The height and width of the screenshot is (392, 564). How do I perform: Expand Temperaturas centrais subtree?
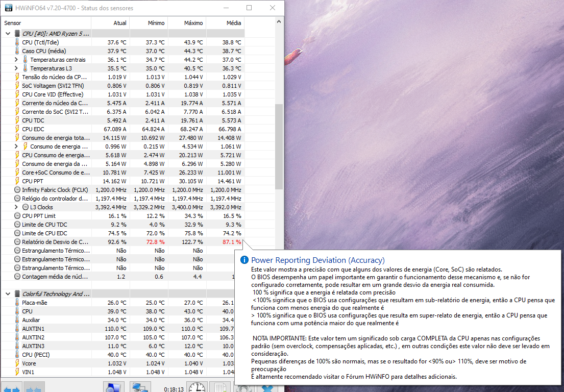(x=16, y=59)
